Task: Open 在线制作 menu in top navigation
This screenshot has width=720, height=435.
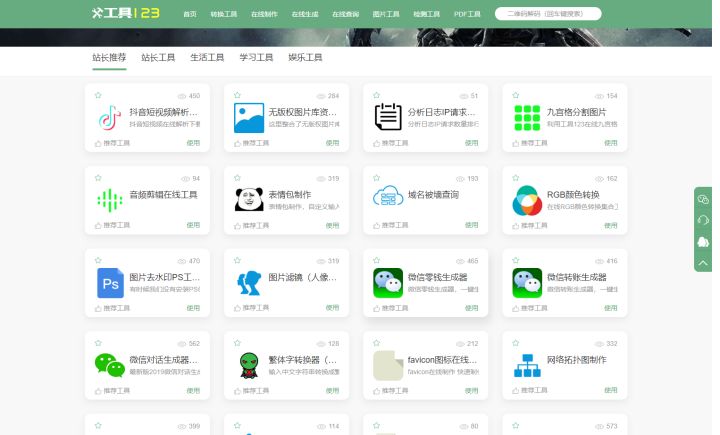Action: point(264,14)
